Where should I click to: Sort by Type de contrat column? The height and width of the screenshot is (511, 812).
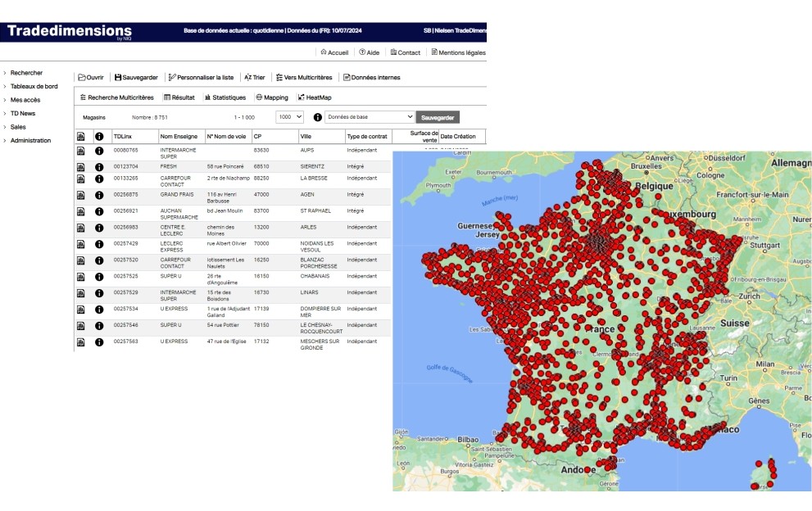coord(367,137)
